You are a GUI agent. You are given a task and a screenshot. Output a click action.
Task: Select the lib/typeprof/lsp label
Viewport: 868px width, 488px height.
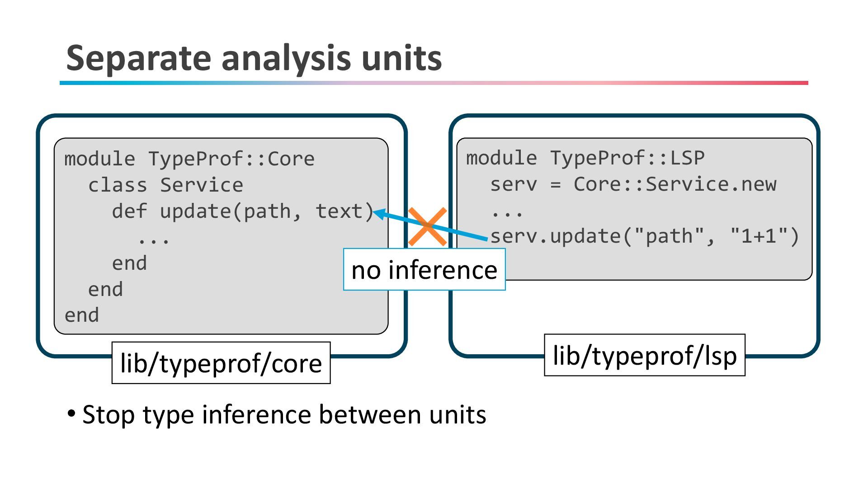pyautogui.click(x=644, y=355)
